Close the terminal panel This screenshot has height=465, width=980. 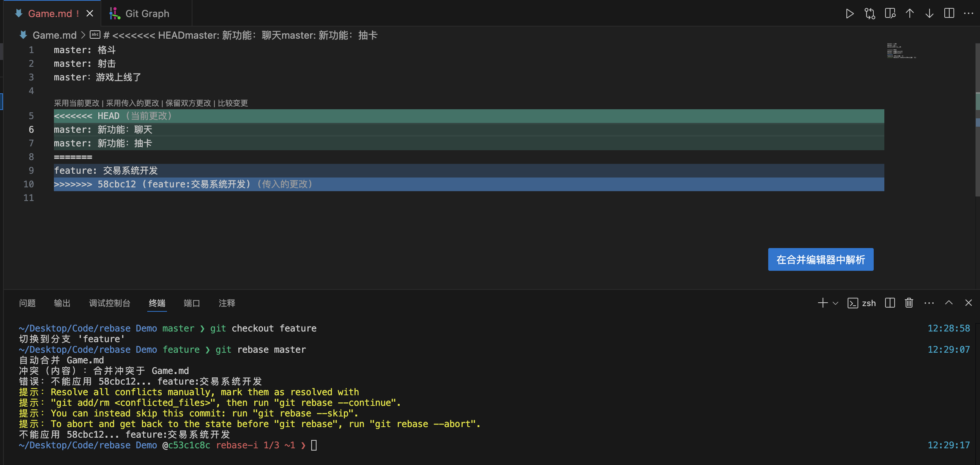[x=969, y=303]
